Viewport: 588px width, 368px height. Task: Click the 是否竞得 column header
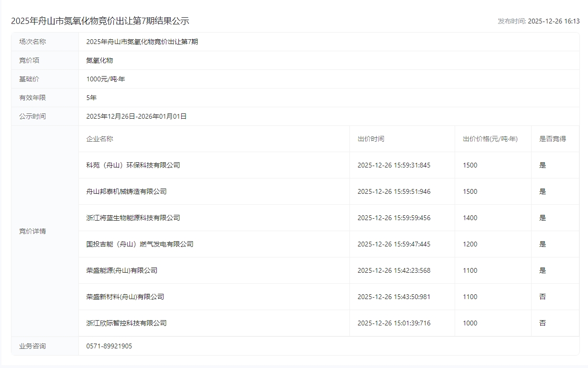pyautogui.click(x=552, y=139)
